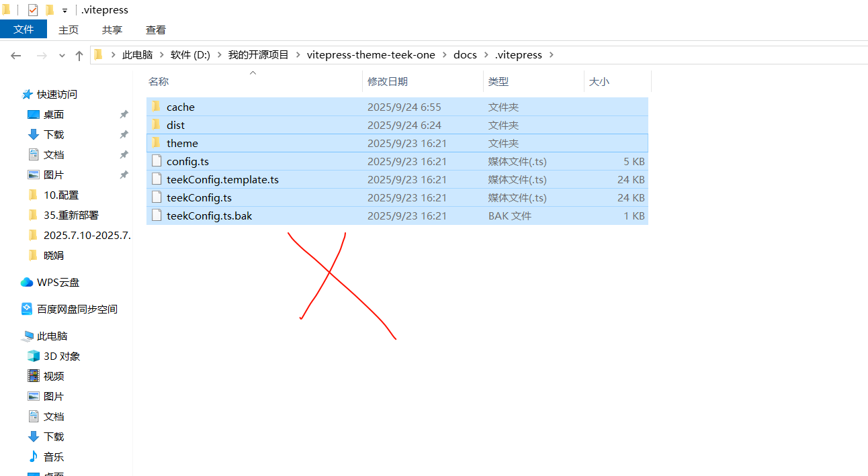
Task: Sort files by 修改日期 column header
Action: pos(387,81)
